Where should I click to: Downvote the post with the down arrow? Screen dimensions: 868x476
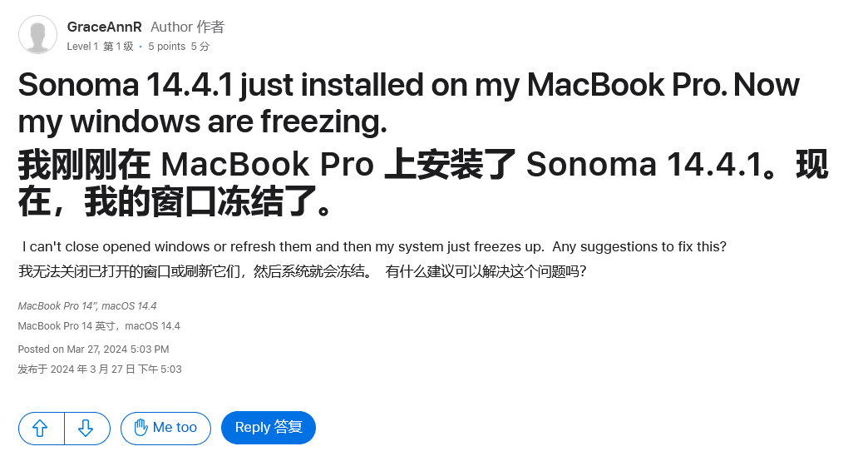[86, 428]
